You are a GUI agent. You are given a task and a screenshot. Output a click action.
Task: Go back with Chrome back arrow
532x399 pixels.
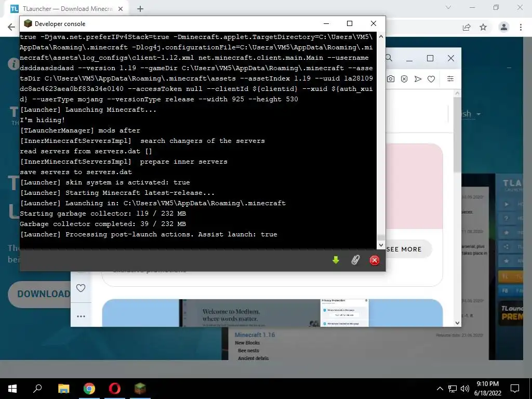coord(11,27)
